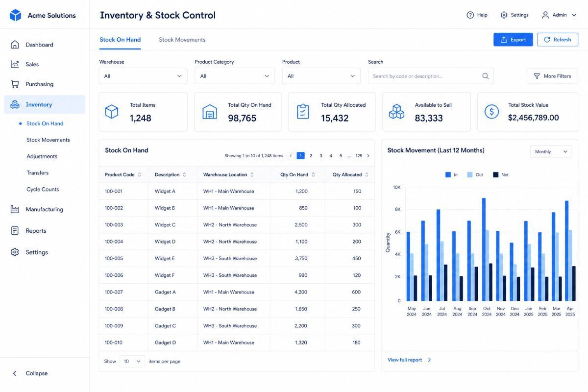Sort by Product Code column arrows
This screenshot has width=588, height=392.
pos(139,174)
